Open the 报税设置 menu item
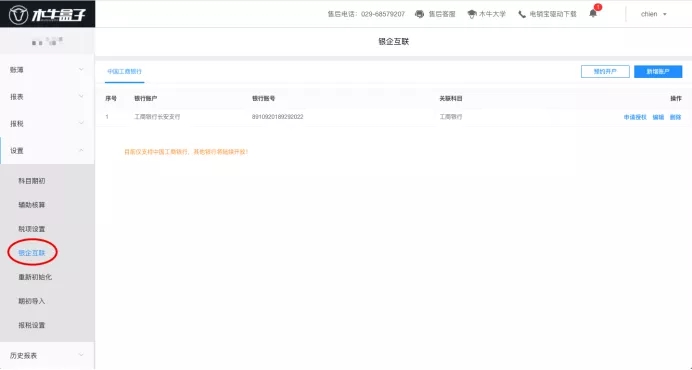The height and width of the screenshot is (370, 692). [32, 325]
